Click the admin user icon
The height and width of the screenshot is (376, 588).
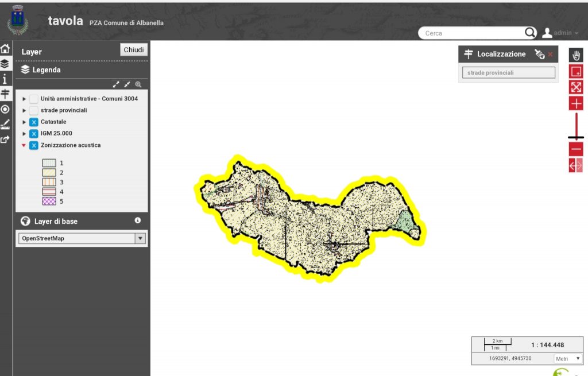[547, 33]
